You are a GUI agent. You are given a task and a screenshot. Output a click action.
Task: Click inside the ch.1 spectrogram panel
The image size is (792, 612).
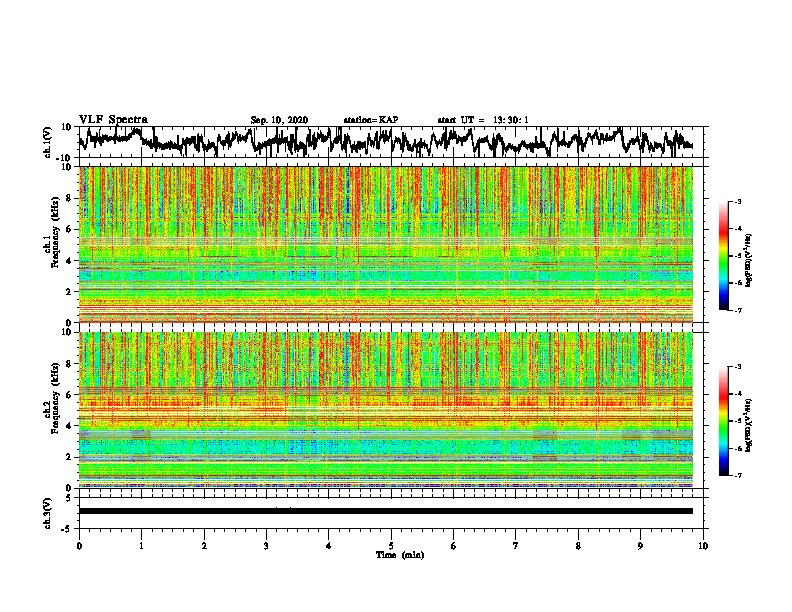[x=385, y=244]
